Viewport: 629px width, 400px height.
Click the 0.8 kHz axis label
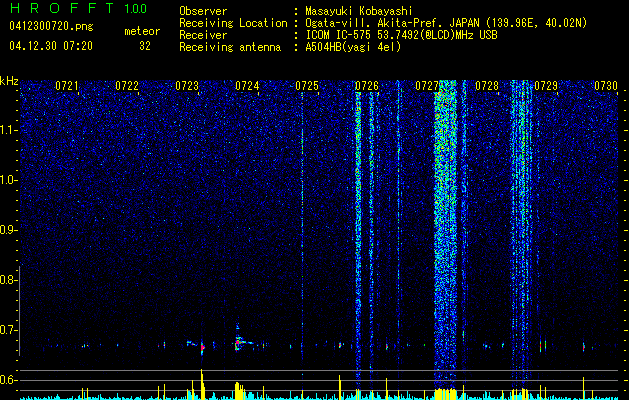pyautogui.click(x=8, y=280)
